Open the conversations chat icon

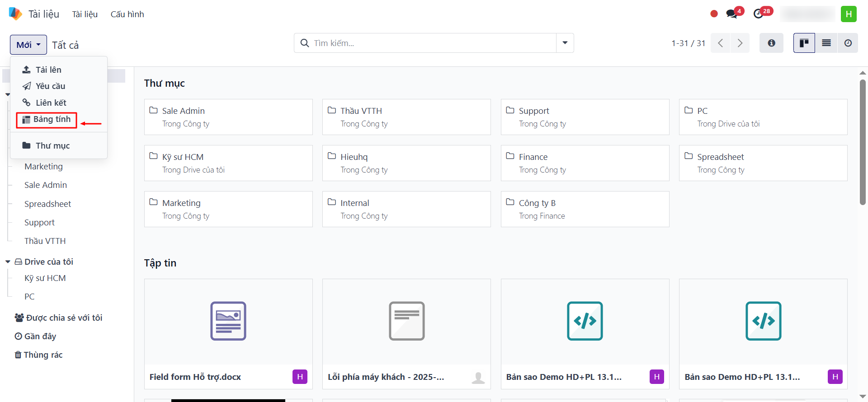[731, 14]
